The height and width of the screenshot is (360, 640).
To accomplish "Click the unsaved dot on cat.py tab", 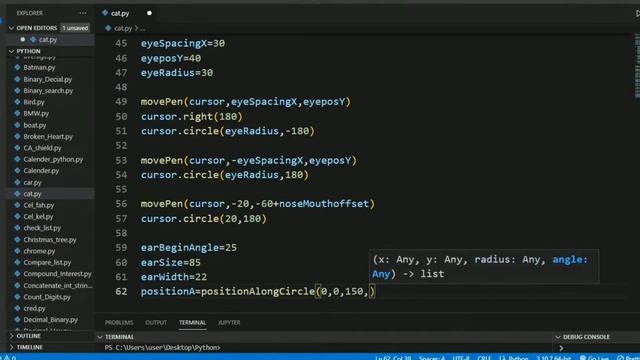I will (149, 13).
